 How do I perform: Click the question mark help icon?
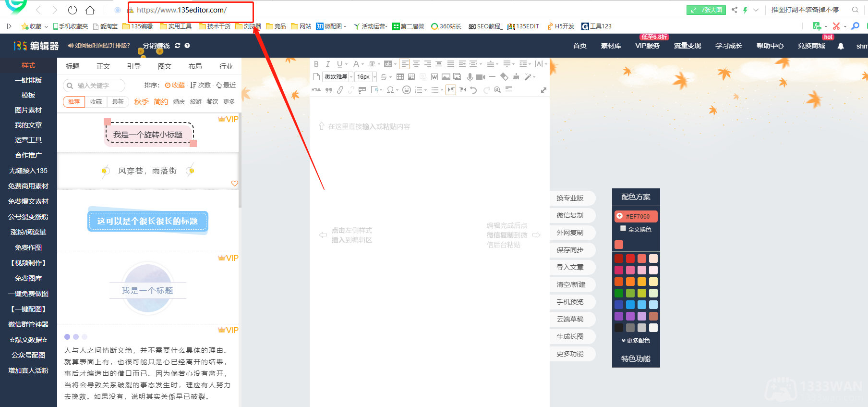187,46
